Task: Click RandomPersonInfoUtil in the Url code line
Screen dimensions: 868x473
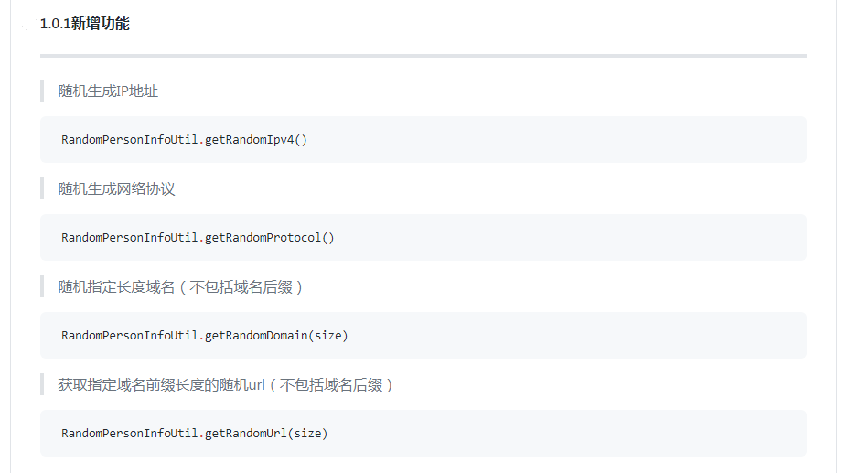Action: [129, 434]
